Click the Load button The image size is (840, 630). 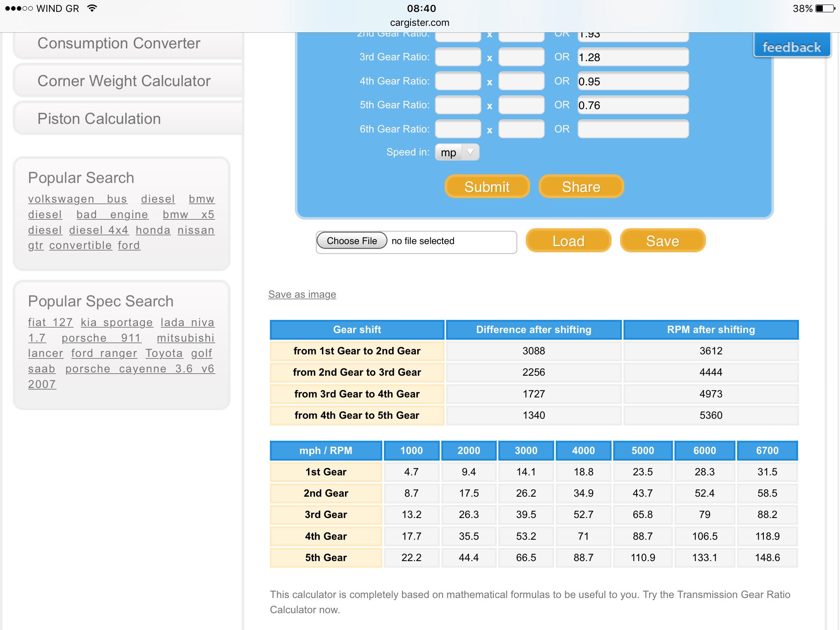click(568, 241)
